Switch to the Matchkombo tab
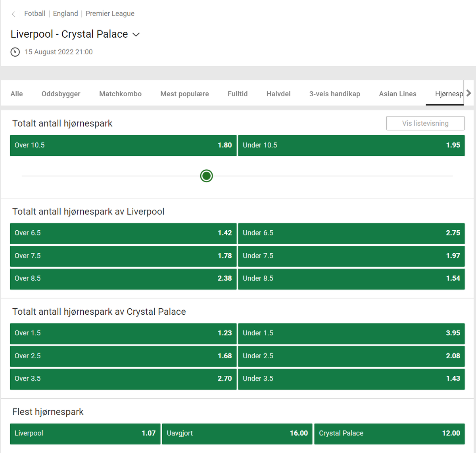The width and height of the screenshot is (476, 453). 121,94
